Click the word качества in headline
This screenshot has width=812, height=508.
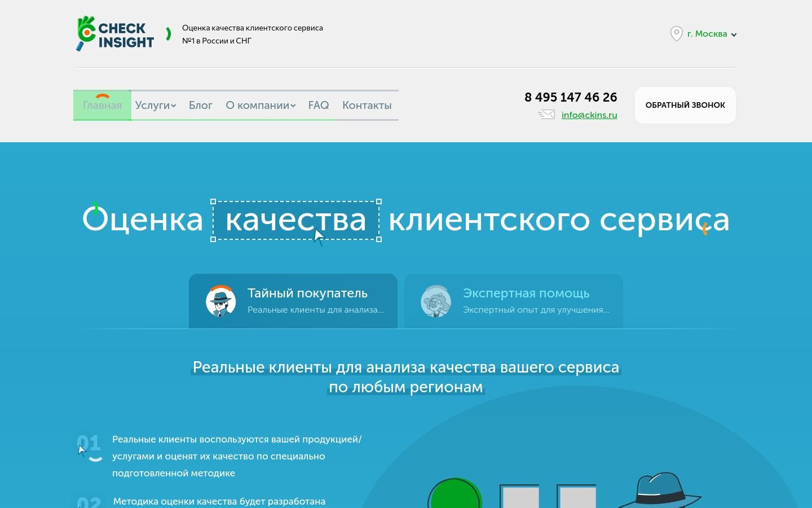296,220
